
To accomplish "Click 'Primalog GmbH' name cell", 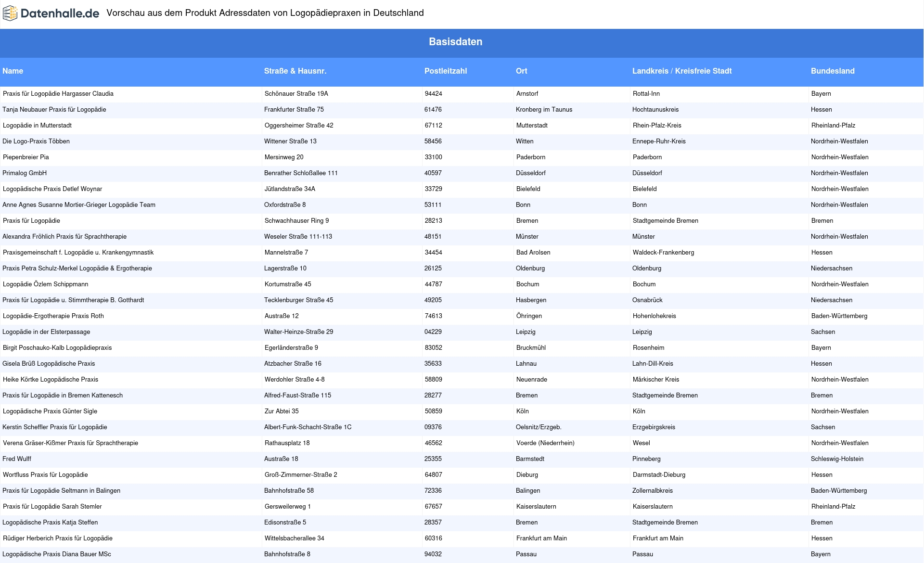I will click(x=25, y=173).
